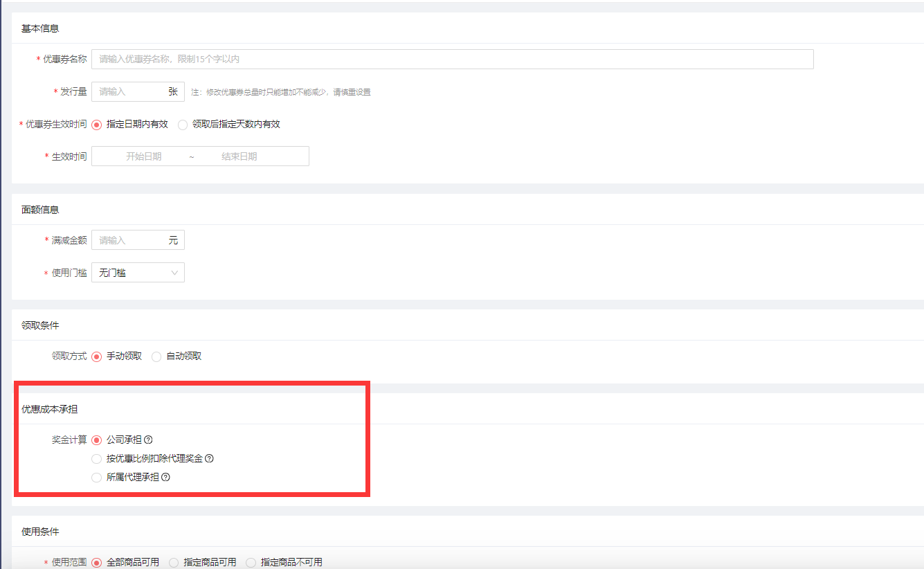This screenshot has height=569, width=924.
Task: Click help icon beside 所属代理承担
Action: click(x=165, y=477)
